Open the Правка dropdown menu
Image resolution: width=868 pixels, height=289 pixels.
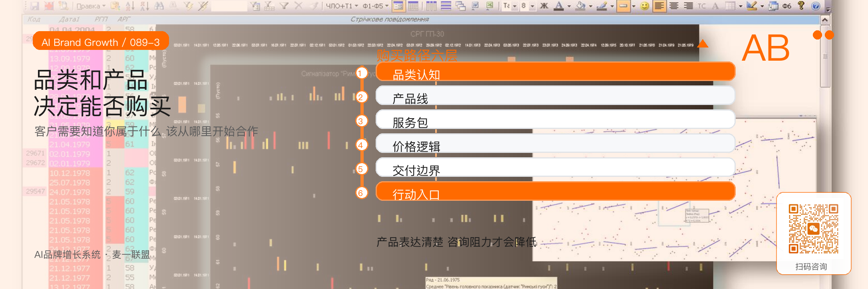coord(91,6)
